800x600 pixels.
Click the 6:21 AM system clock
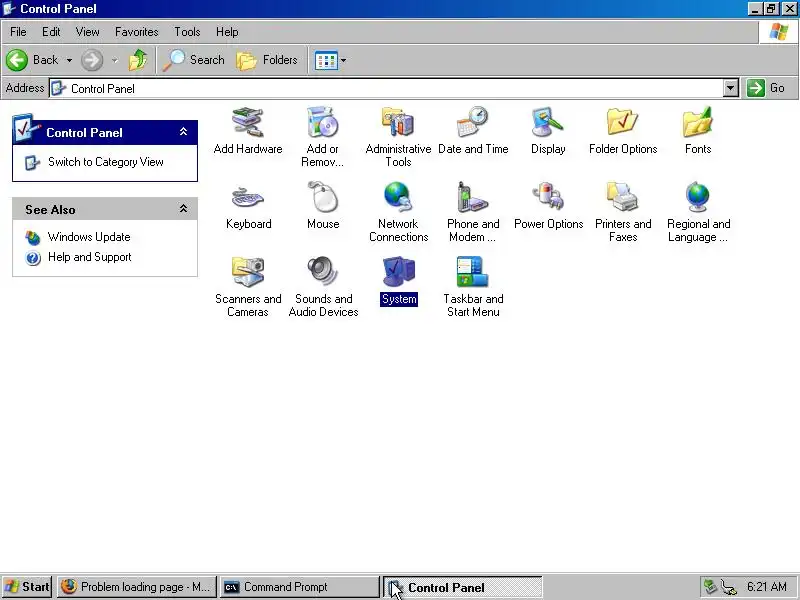767,587
